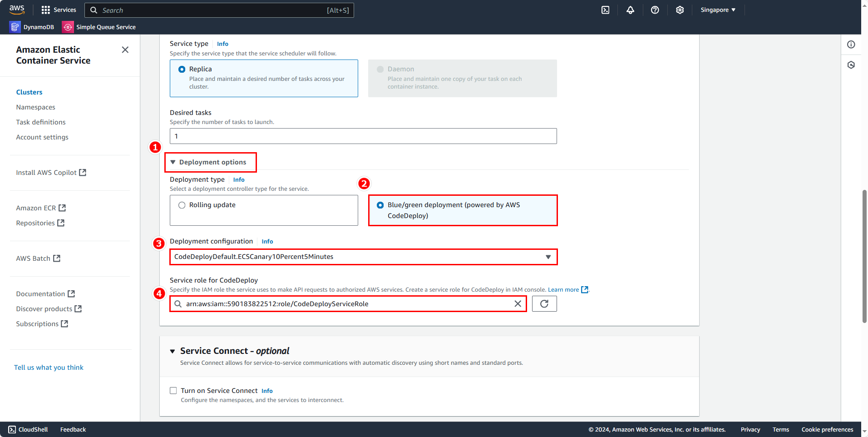Click the Repositories external link icon
Image resolution: width=868 pixels, height=437 pixels.
click(x=61, y=223)
